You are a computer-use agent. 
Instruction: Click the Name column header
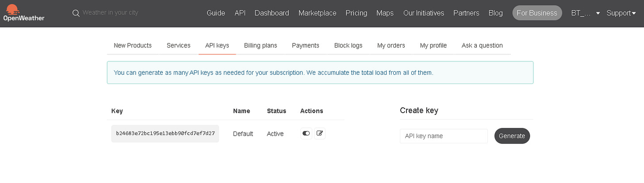(x=241, y=111)
